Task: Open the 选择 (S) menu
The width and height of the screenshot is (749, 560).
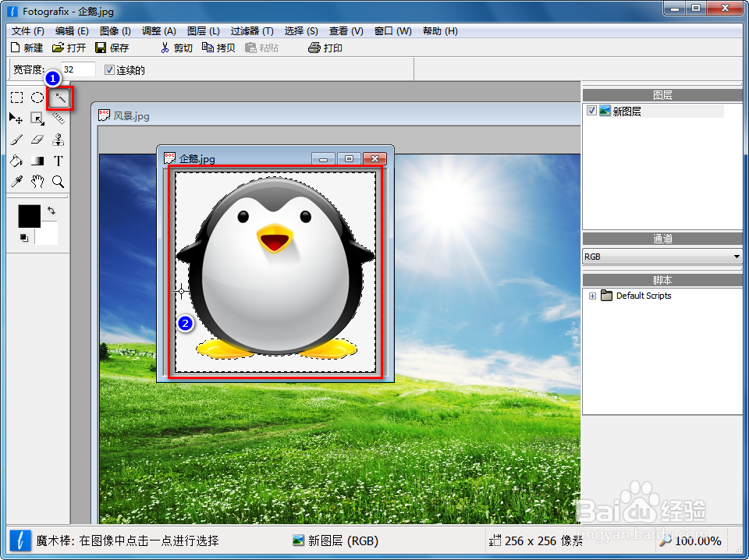Action: [x=301, y=31]
